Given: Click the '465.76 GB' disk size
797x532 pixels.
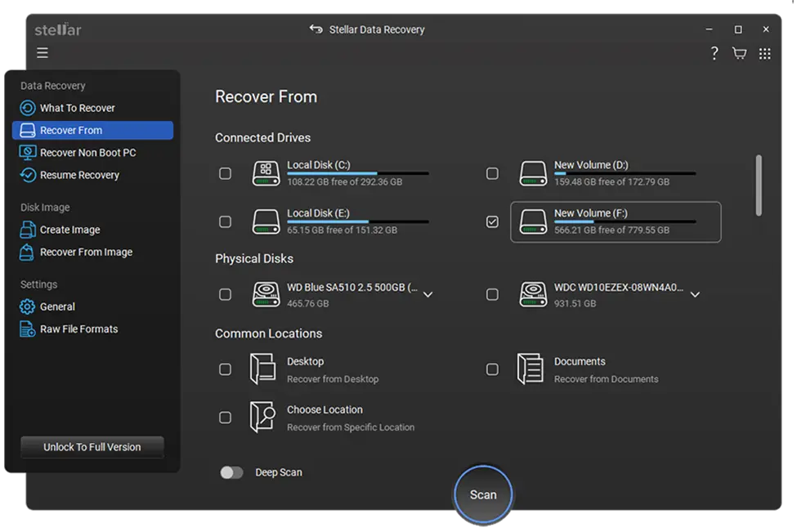Looking at the screenshot, I should (307, 303).
